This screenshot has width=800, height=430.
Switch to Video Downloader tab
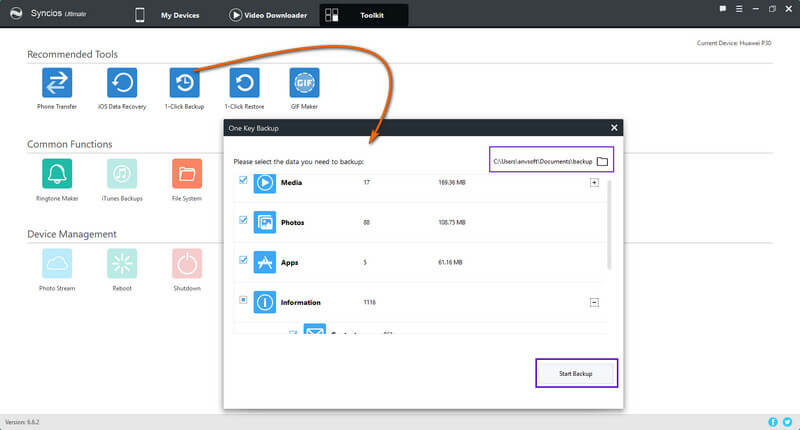tap(268, 15)
